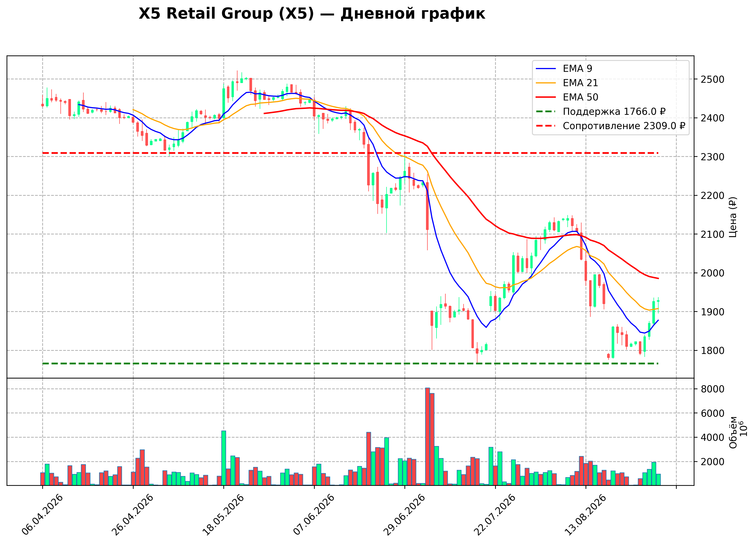Click the 8000 volume axis label

pyautogui.click(x=712, y=389)
